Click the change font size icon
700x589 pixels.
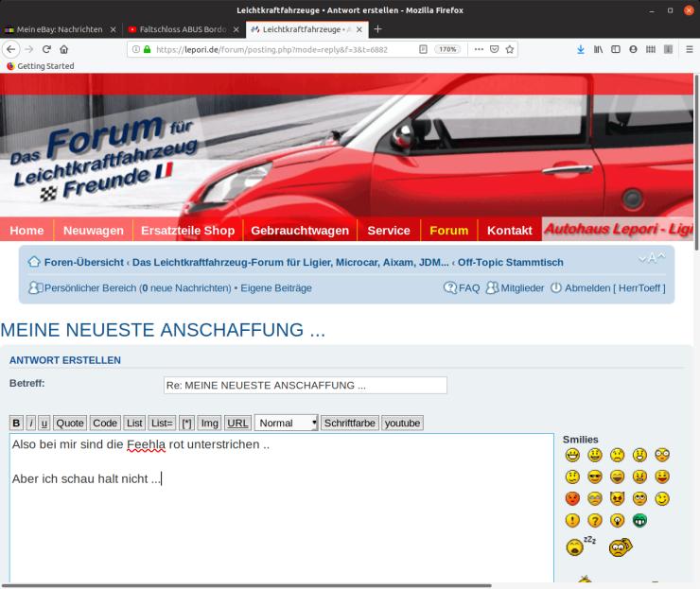coord(652,259)
